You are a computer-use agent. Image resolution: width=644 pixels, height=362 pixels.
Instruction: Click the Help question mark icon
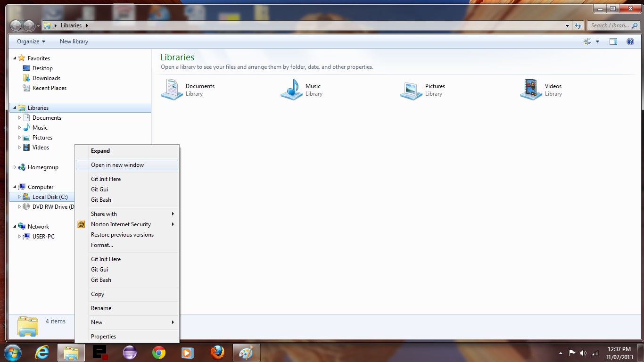pos(630,41)
